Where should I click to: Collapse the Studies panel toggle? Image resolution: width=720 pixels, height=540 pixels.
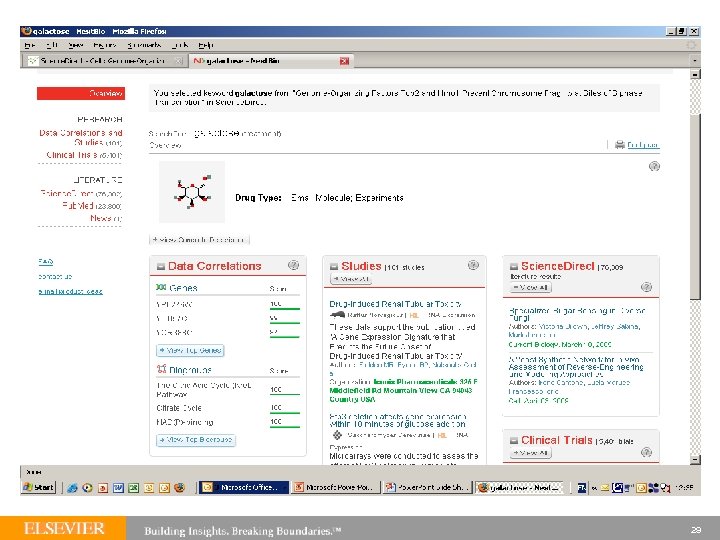point(334,266)
